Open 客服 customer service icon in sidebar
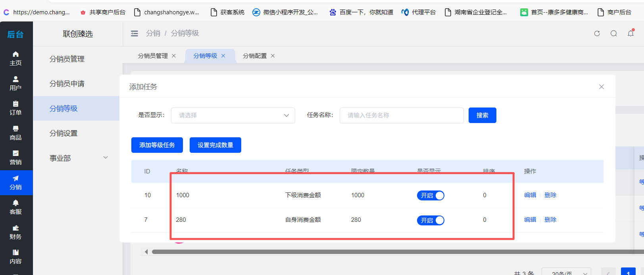644x275 pixels. (x=15, y=207)
